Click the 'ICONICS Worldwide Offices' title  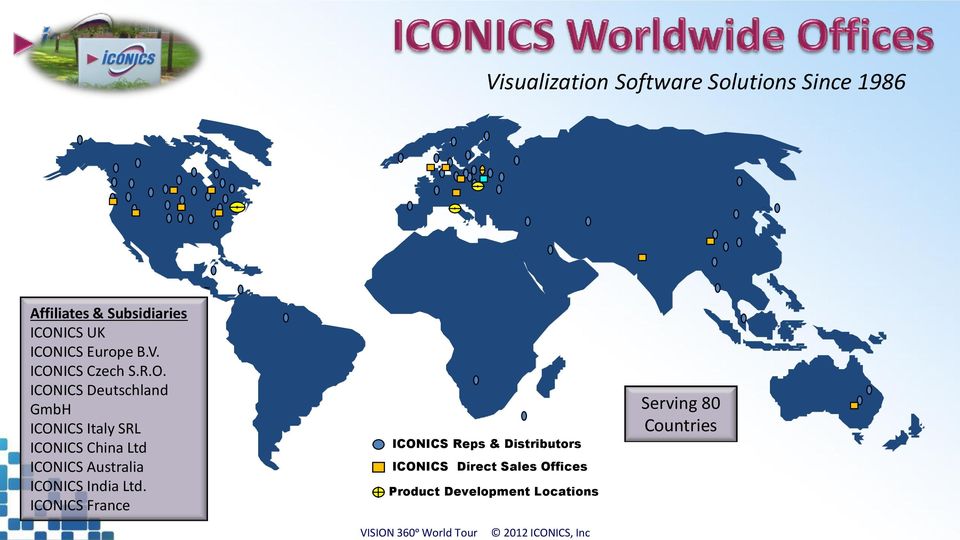click(663, 35)
